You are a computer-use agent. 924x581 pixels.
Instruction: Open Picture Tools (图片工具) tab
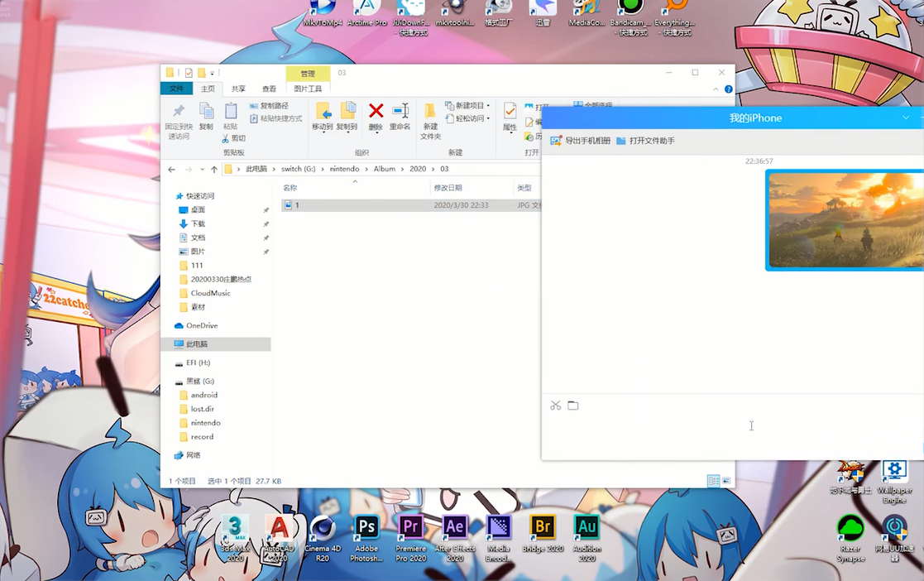(x=308, y=89)
